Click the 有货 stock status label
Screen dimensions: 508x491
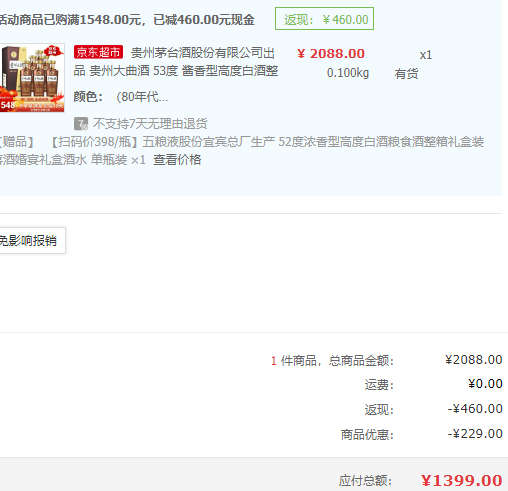click(406, 73)
